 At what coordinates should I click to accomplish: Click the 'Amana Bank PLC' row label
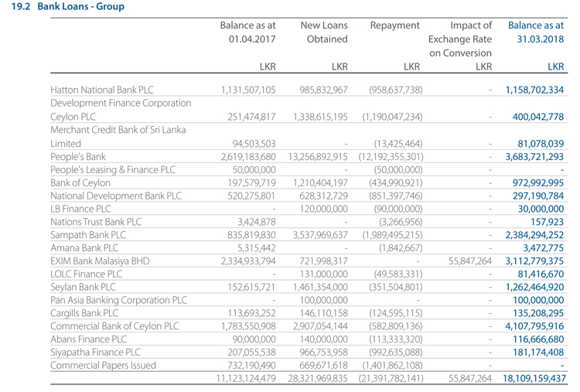[x=84, y=247]
